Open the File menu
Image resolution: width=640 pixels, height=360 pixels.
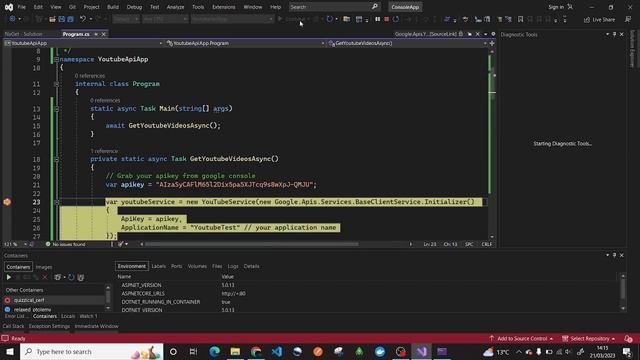(x=22, y=7)
